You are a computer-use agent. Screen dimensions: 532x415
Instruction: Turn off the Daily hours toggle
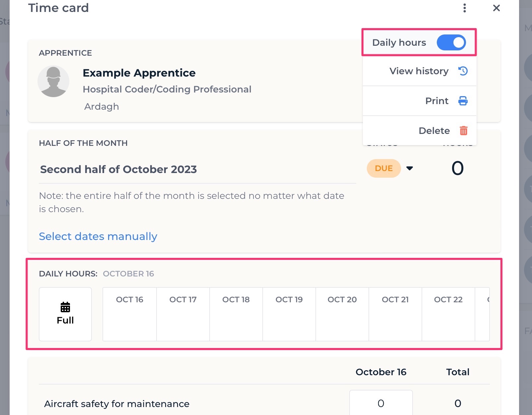tap(451, 42)
